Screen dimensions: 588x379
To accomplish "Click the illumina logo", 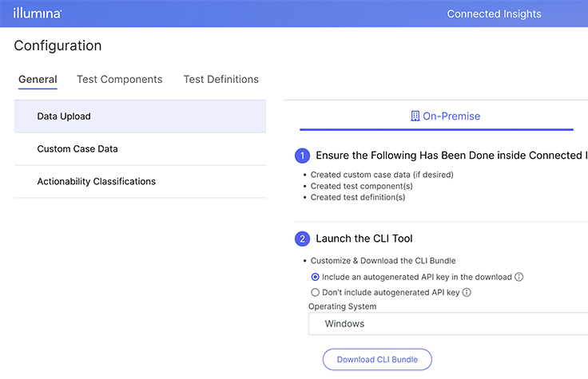I will pos(38,14).
